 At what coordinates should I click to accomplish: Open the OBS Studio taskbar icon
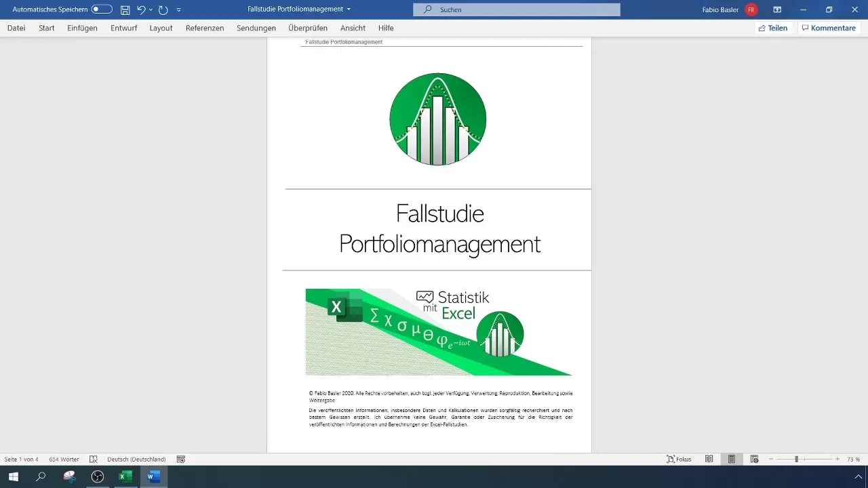[x=98, y=476]
